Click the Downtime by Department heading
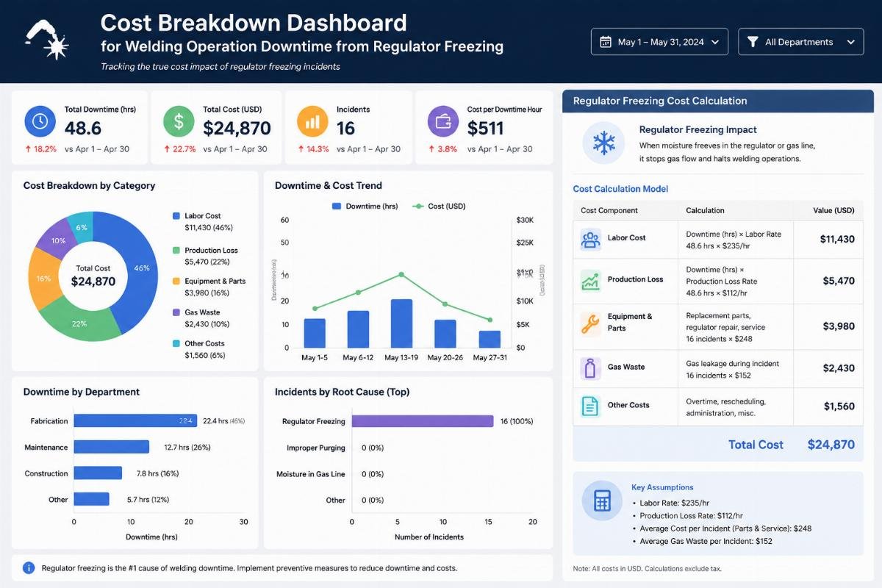 coord(82,392)
